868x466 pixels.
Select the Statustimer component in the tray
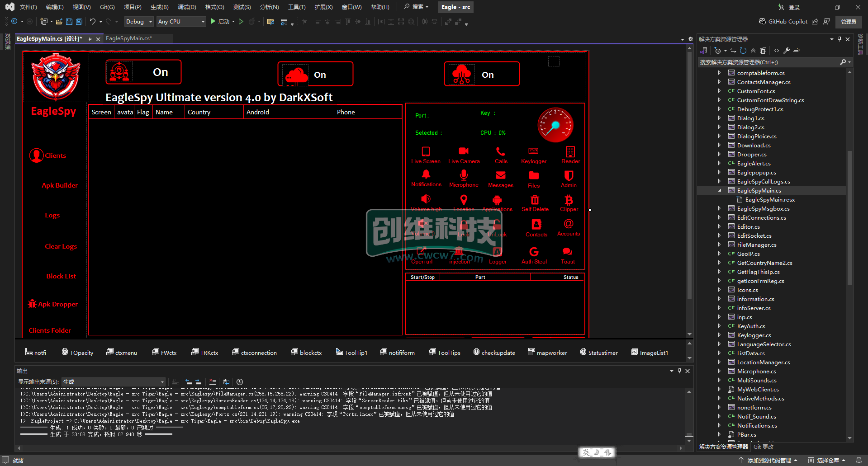[599, 353]
